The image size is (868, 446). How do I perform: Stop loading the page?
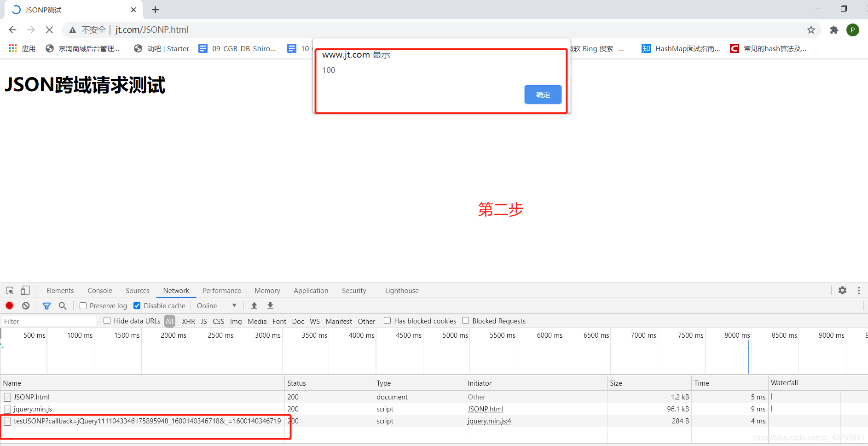point(49,30)
